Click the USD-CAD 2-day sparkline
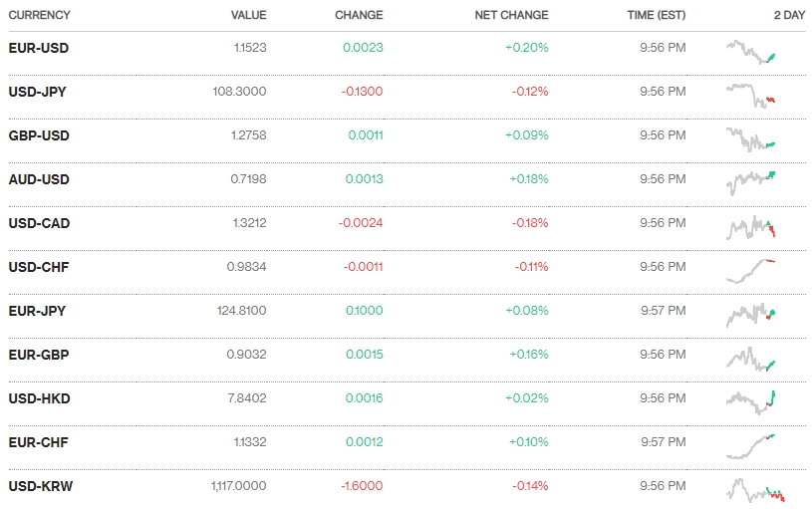Screen dimensions: 812x509 (752, 227)
